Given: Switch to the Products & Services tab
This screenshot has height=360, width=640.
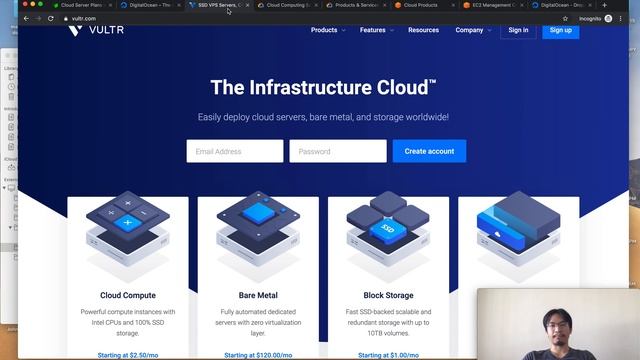Looking at the screenshot, I should [356, 5].
